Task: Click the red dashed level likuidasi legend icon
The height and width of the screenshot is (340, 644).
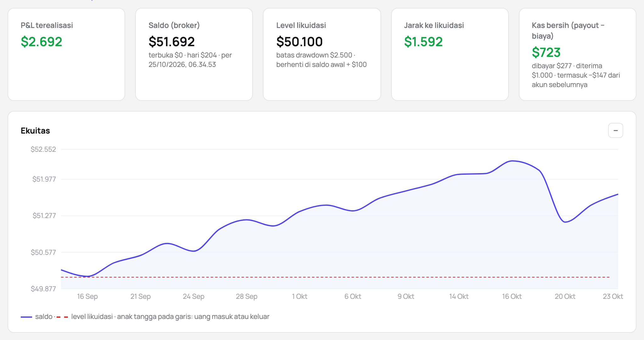Action: pos(62,317)
